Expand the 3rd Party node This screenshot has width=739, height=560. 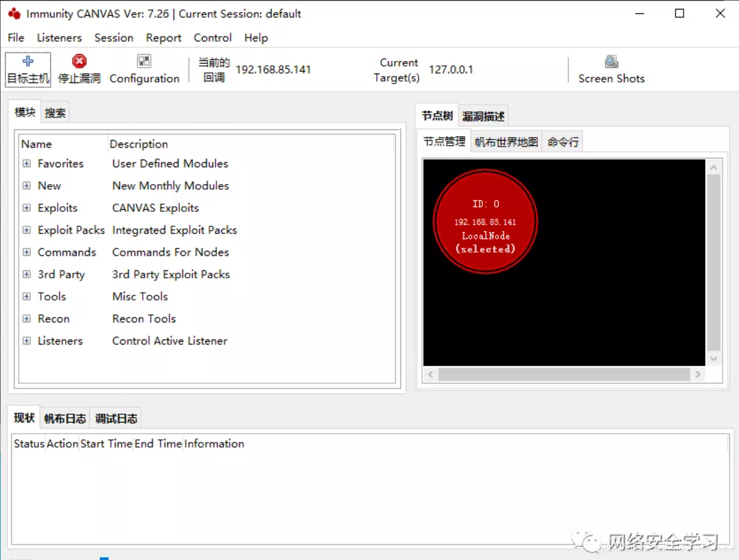tap(27, 274)
